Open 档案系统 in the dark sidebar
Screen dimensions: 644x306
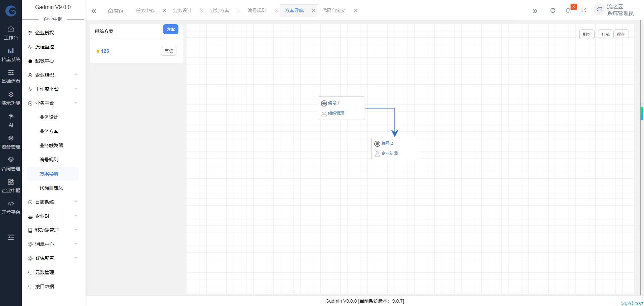pos(11,55)
